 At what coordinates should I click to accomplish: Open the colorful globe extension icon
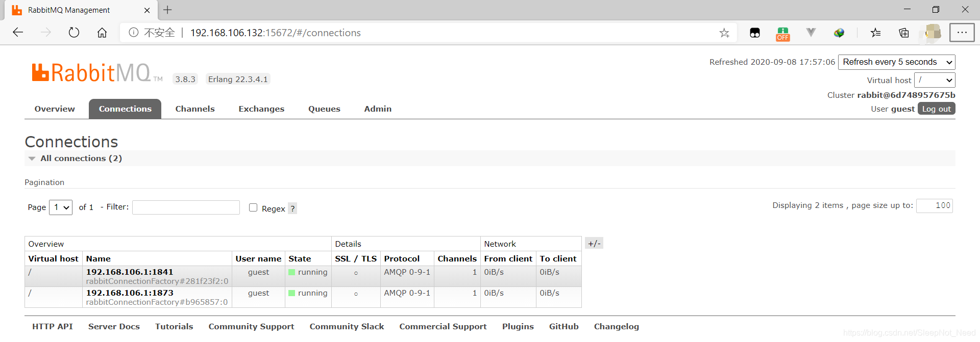click(839, 33)
